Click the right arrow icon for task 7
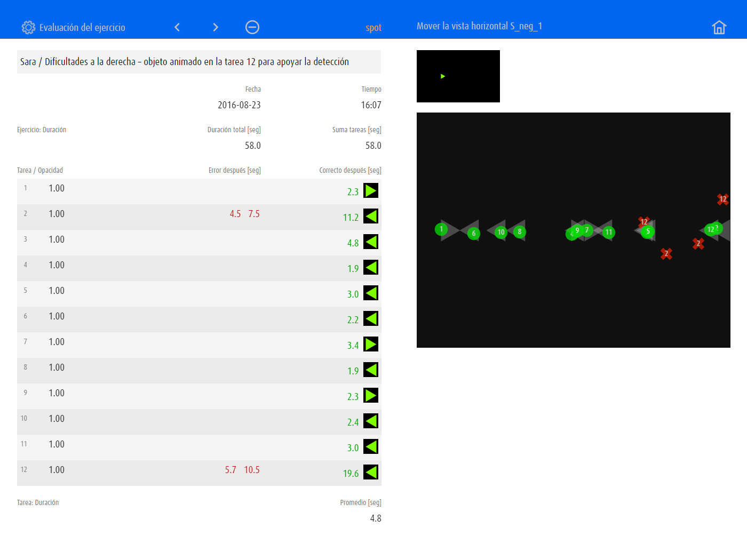Viewport: 747px width, 560px height. pos(371,344)
